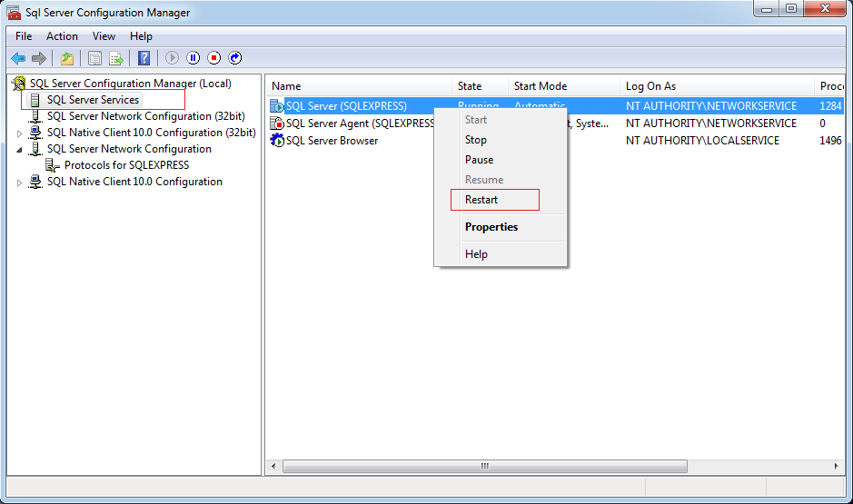This screenshot has height=504, width=853.
Task: Click the SQL Server Configuration Manager root icon
Action: (x=19, y=84)
